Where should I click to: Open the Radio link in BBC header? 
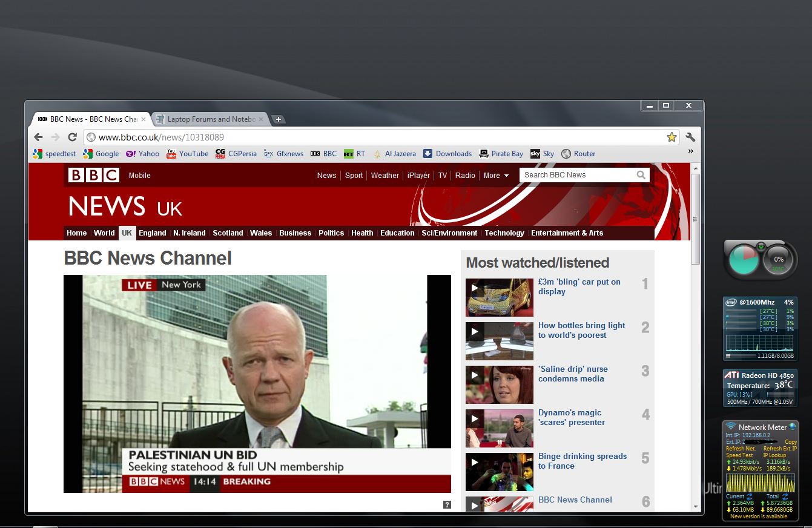pos(465,176)
